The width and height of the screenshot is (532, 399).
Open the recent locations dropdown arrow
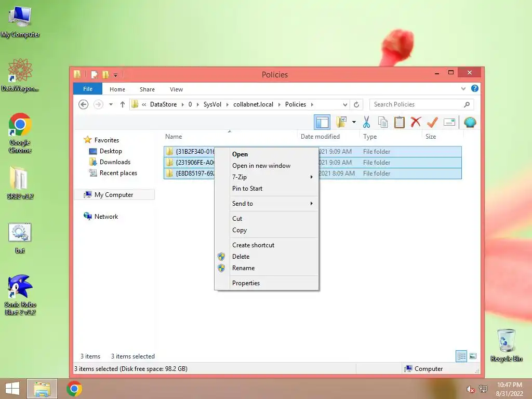pos(111,104)
